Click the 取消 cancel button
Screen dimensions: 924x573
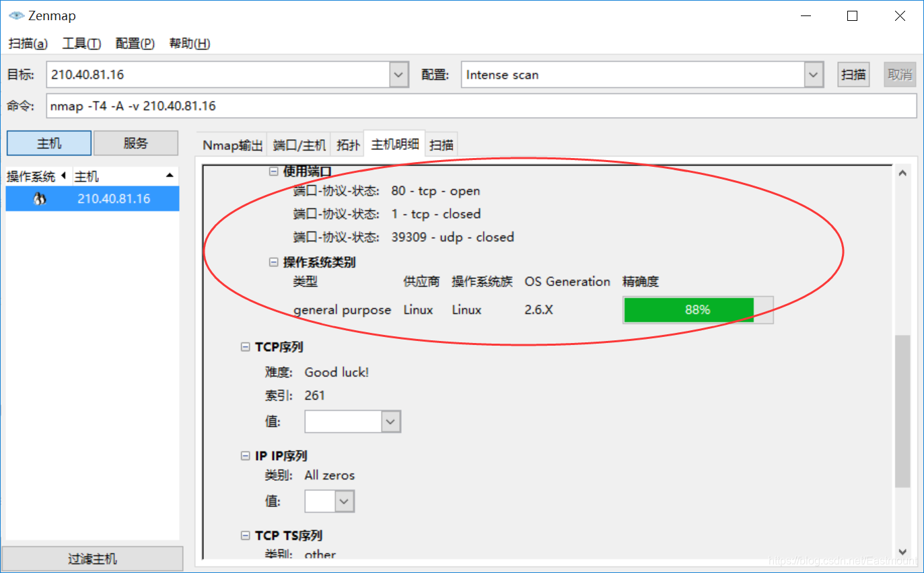[900, 75]
